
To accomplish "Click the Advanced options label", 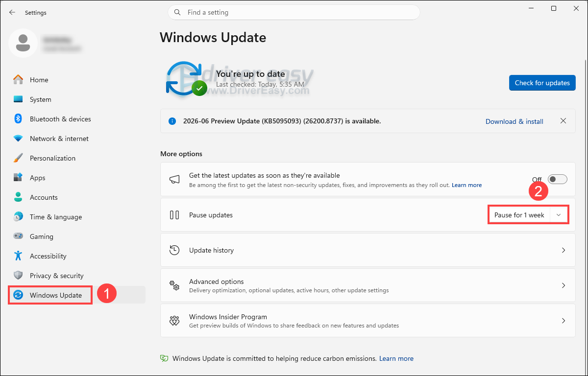I will click(216, 282).
